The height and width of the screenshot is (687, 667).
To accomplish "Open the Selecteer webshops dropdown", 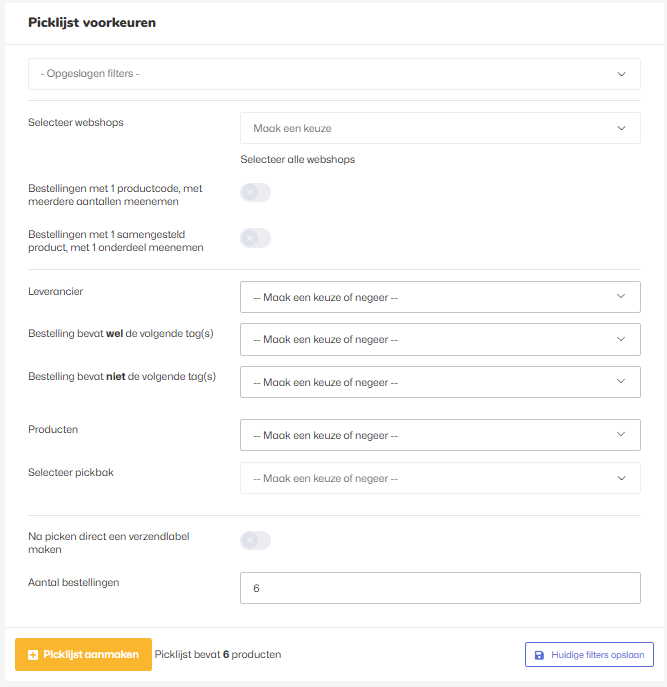I will point(440,128).
